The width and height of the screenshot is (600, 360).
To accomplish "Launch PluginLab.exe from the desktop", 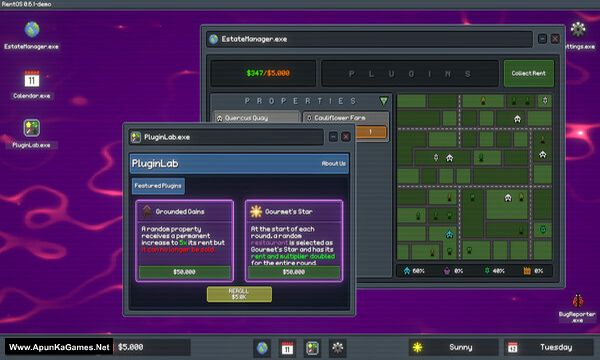I will pos(31,134).
